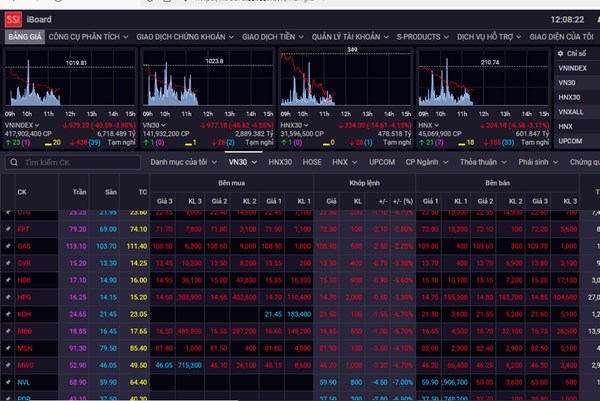Open the MSN stock symbol
This screenshot has width=600, height=401.
(24, 348)
